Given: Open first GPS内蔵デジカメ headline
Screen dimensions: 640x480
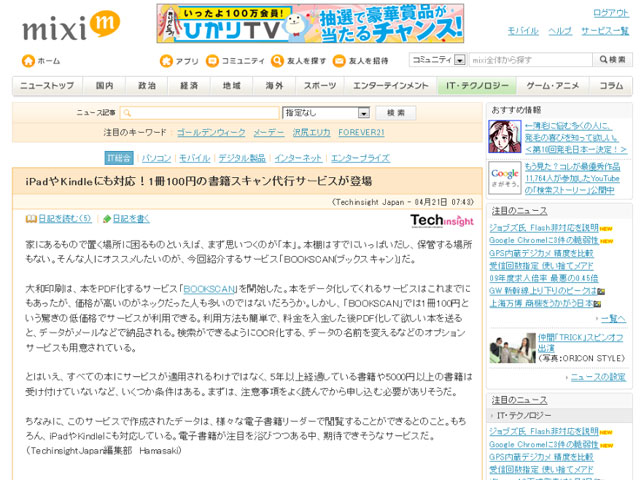Looking at the screenshot, I should (x=541, y=253).
